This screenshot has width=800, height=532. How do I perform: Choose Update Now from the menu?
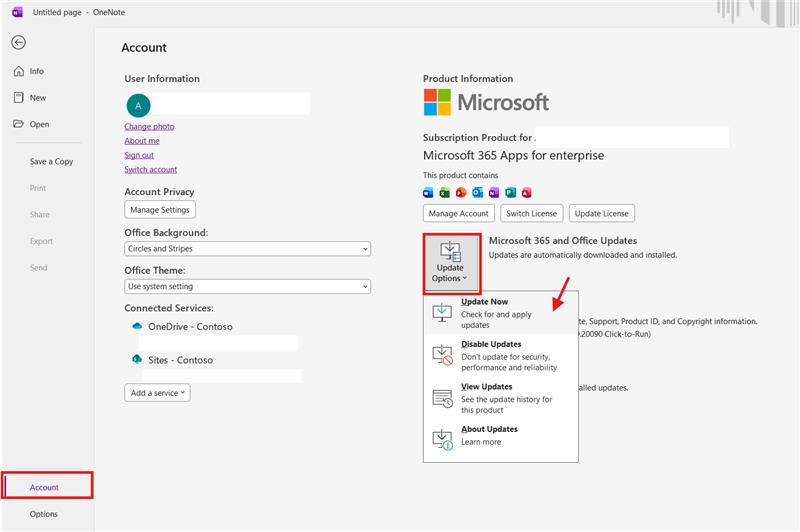click(x=501, y=313)
